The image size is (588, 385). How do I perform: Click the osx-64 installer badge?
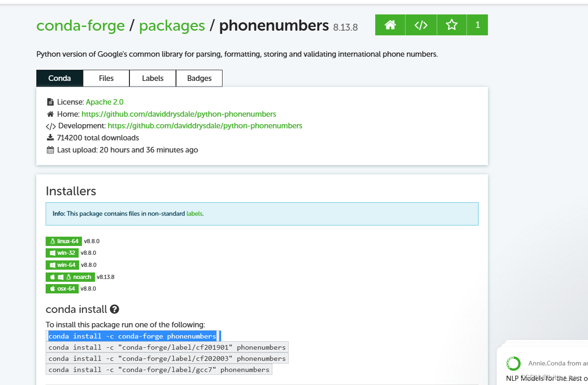62,288
